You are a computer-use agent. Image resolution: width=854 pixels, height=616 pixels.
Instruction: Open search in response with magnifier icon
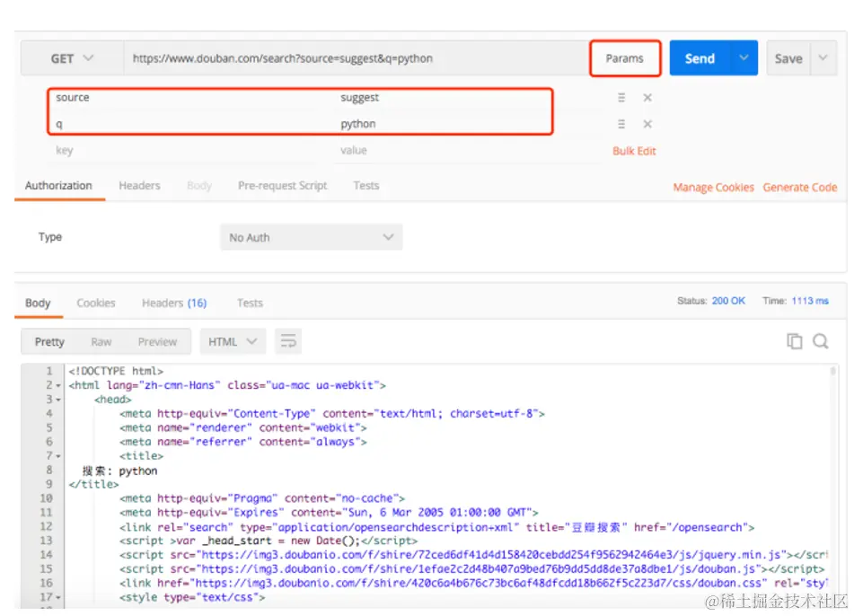pos(821,341)
